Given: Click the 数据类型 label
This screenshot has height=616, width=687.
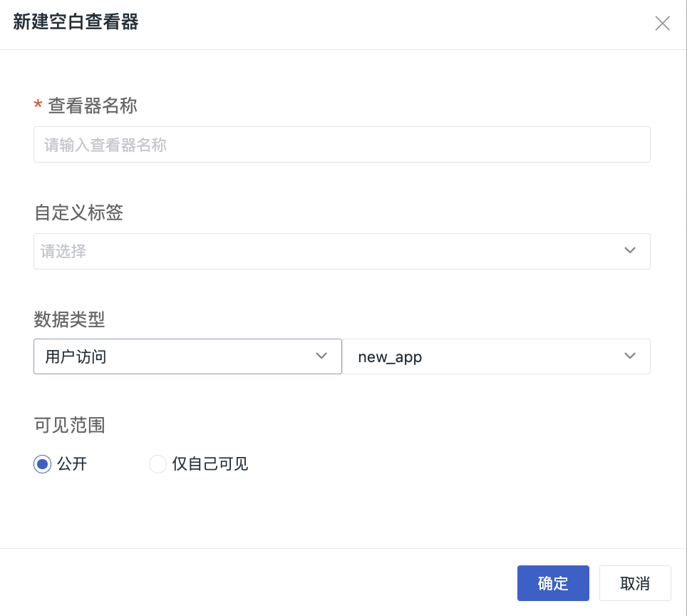Looking at the screenshot, I should pos(69,319).
